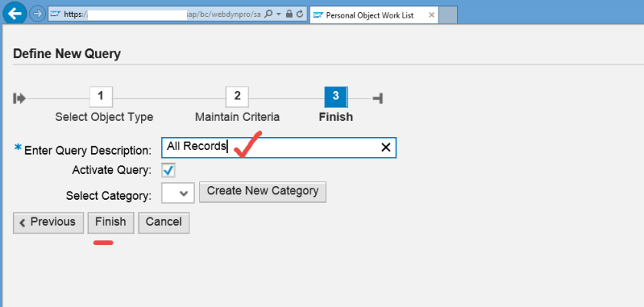
Task: Click the SAP icon in address bar
Action: tap(55, 15)
